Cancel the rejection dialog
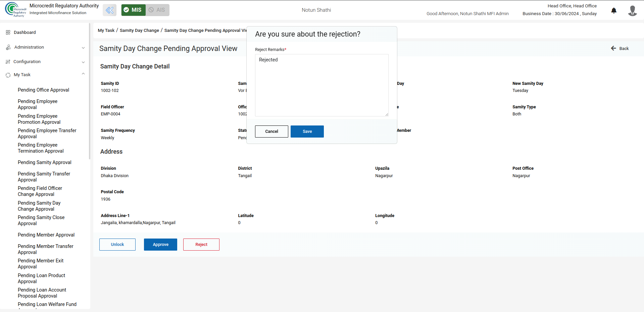 [x=271, y=132]
